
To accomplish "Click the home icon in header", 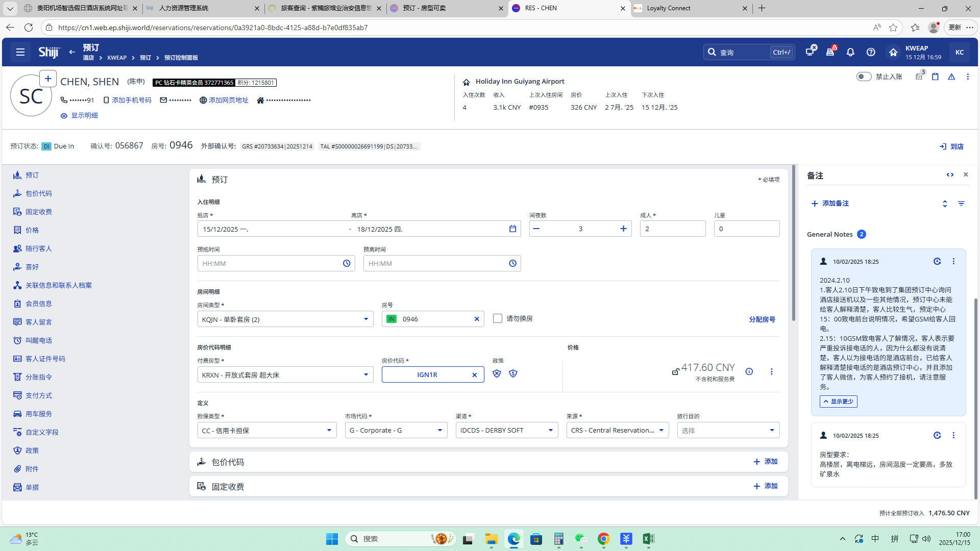I will (x=893, y=52).
